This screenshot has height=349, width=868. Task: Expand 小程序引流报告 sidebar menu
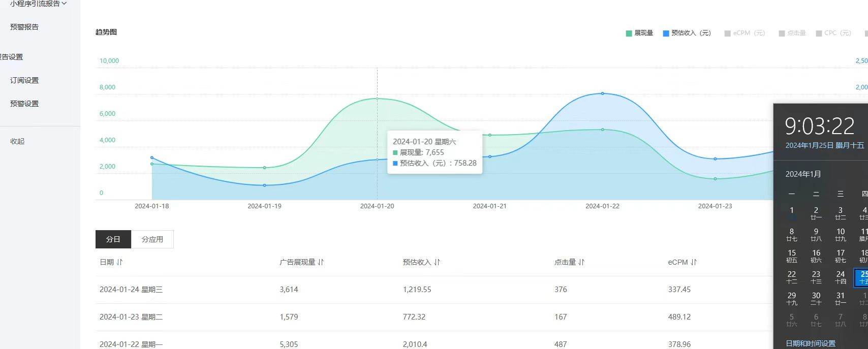(38, 4)
